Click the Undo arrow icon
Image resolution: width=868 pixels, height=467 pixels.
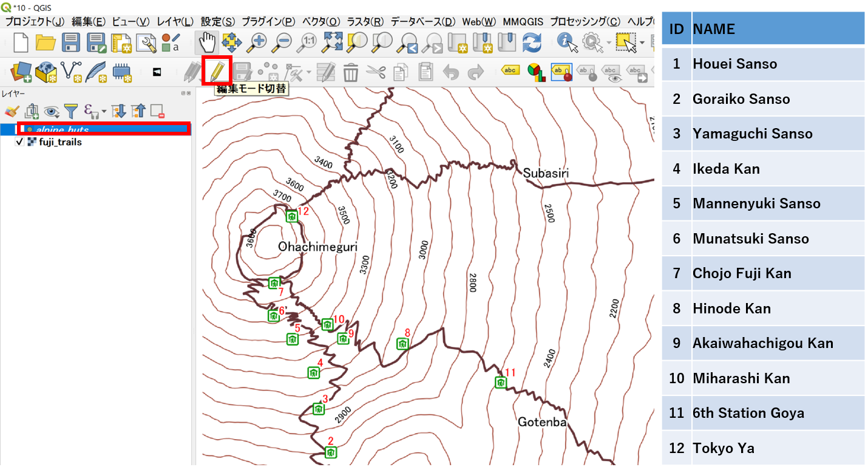click(x=451, y=72)
